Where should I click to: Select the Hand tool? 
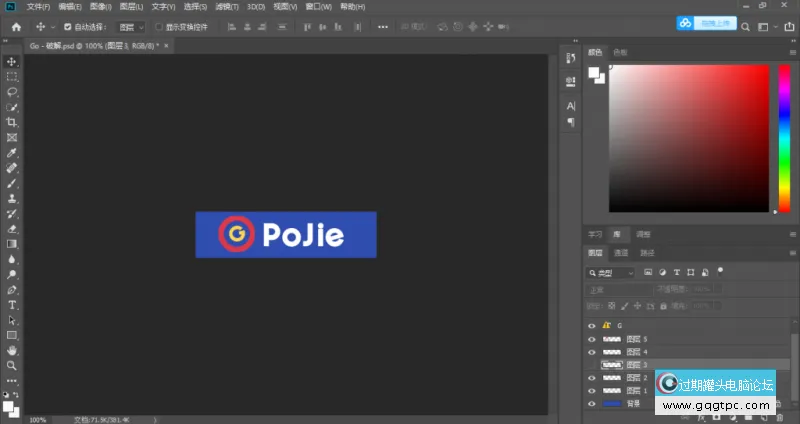pyautogui.click(x=12, y=351)
